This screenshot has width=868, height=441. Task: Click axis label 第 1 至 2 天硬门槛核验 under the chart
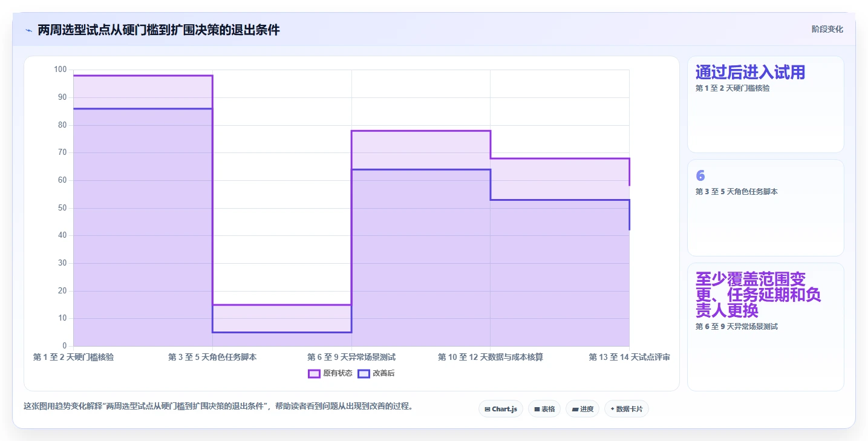coord(73,358)
